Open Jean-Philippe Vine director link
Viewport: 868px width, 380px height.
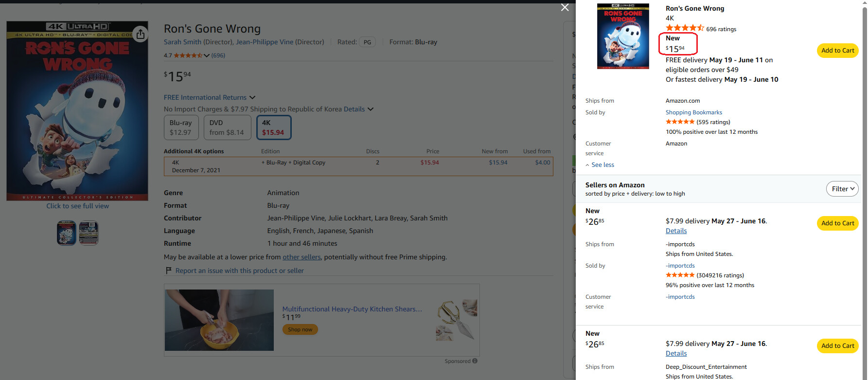point(280,42)
